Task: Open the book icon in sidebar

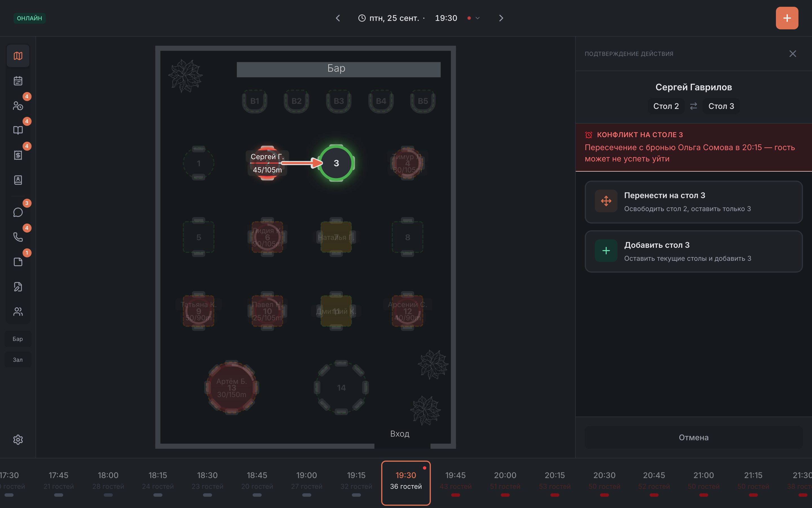Action: [x=18, y=130]
